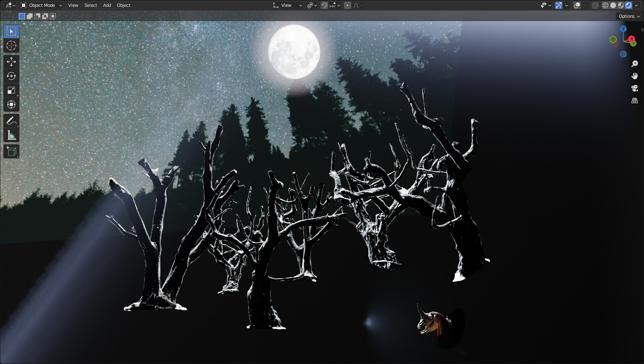Screen dimensions: 644x364
Task: Open the pivot point dropdown
Action: pyautogui.click(x=312, y=5)
